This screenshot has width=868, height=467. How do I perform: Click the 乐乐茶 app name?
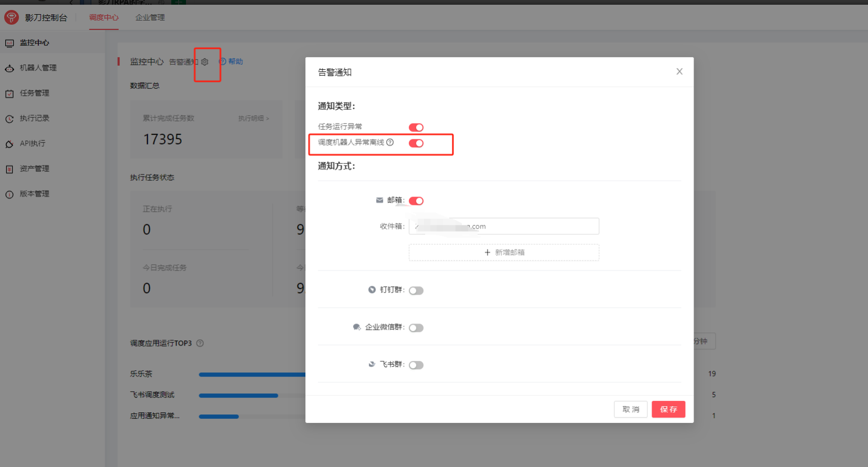point(141,374)
